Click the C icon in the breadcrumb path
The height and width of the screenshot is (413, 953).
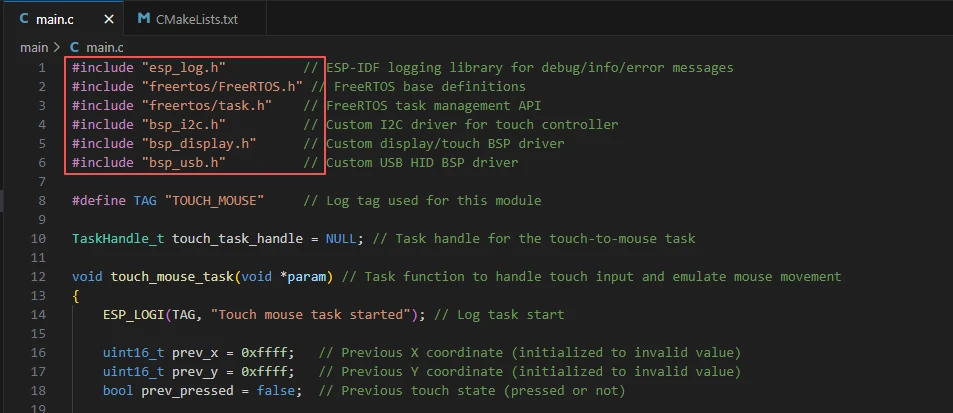point(74,47)
